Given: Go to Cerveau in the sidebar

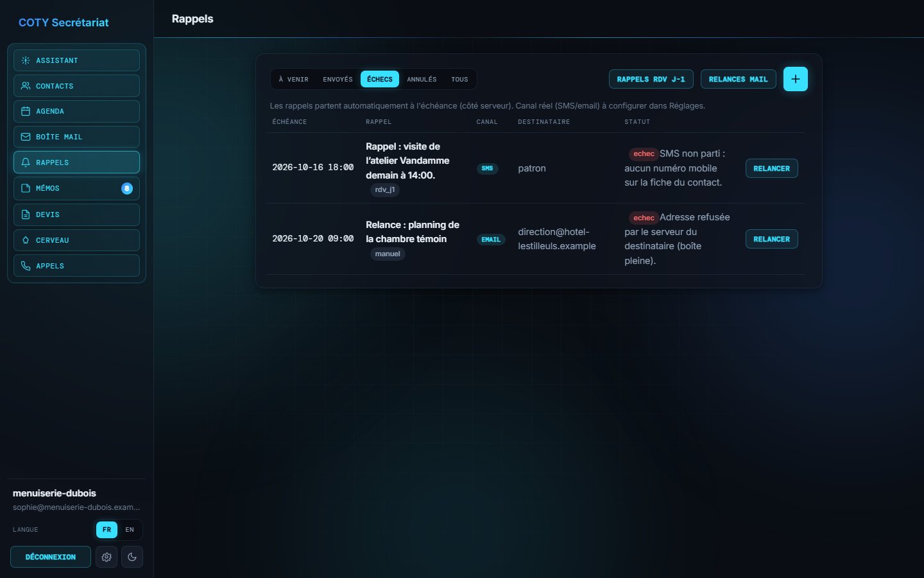Looking at the screenshot, I should [76, 240].
